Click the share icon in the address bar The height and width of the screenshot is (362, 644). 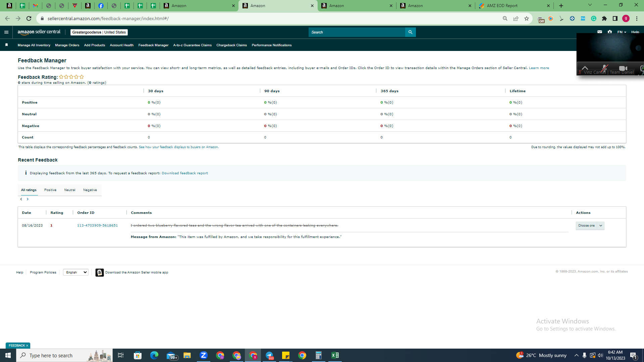pyautogui.click(x=516, y=18)
